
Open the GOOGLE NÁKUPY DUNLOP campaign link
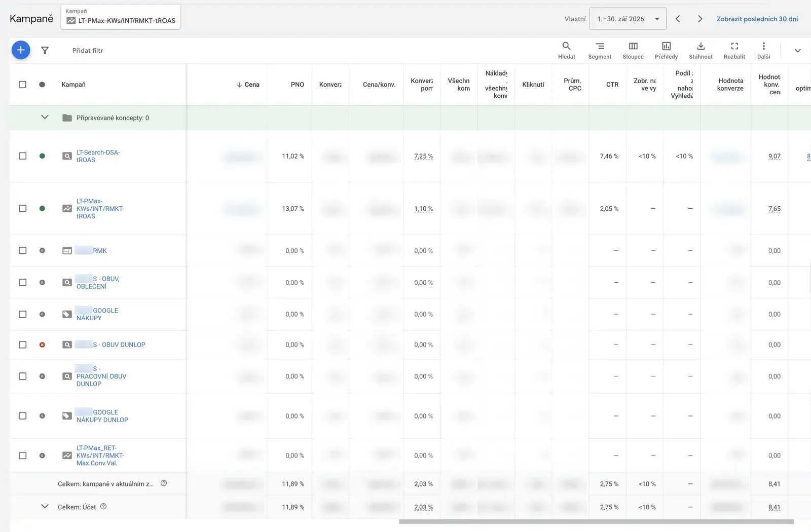pyautogui.click(x=102, y=416)
